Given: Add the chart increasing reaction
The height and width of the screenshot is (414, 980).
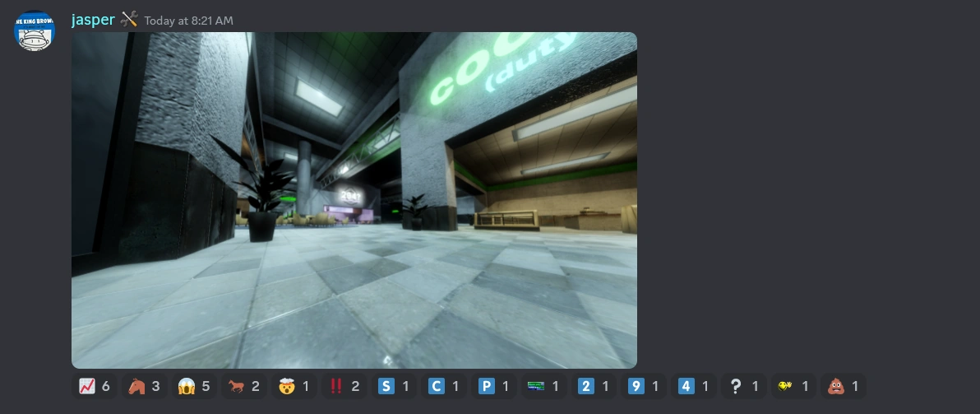Looking at the screenshot, I should pyautogui.click(x=95, y=387).
